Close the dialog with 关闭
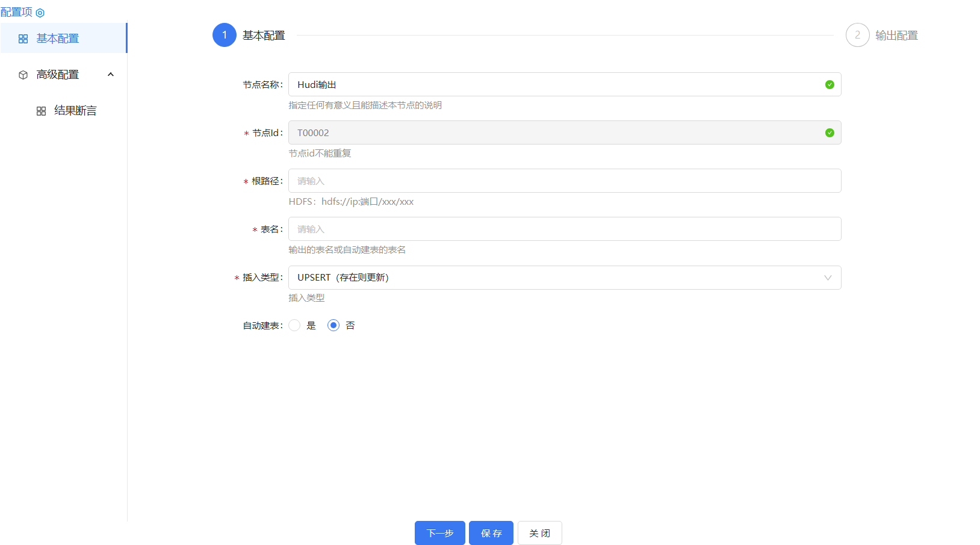 (x=539, y=533)
